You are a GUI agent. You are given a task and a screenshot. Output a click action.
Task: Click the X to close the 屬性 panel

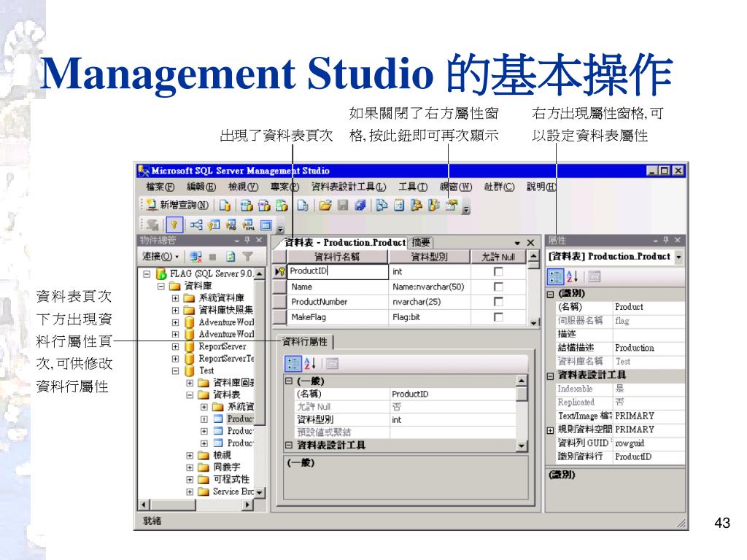[x=678, y=240]
